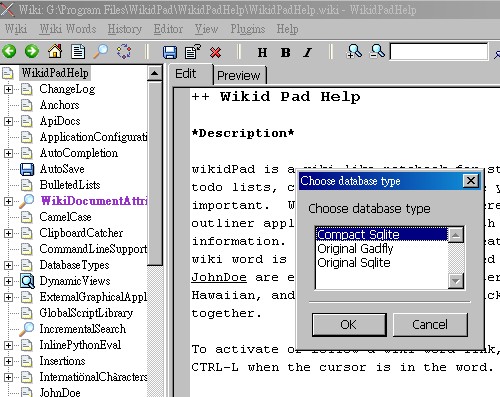Viewport: 500px width, 397px height.
Task: Select Original Gadfly database type
Action: 382,249
